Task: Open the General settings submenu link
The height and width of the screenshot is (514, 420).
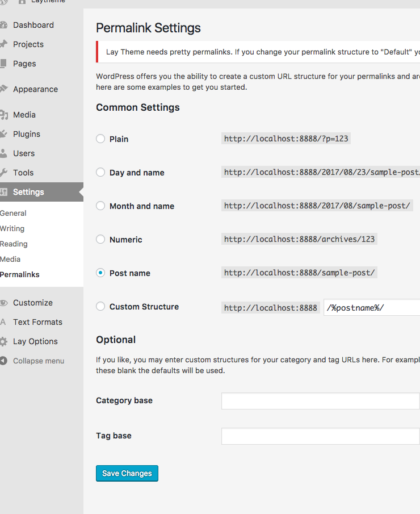Action: [14, 213]
